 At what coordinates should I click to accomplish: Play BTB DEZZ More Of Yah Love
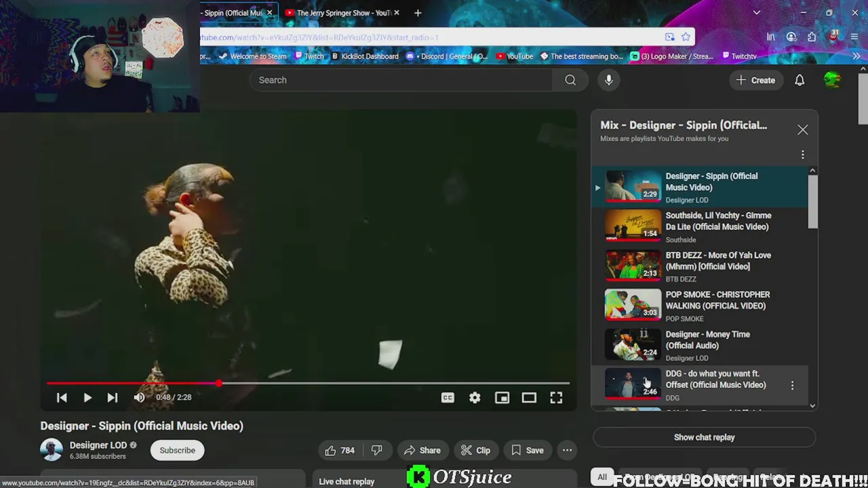pos(700,266)
